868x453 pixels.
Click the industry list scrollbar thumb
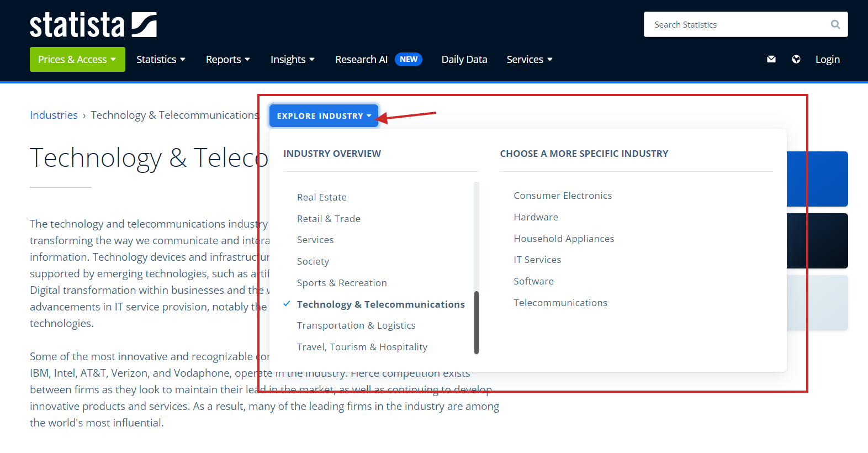pos(477,322)
